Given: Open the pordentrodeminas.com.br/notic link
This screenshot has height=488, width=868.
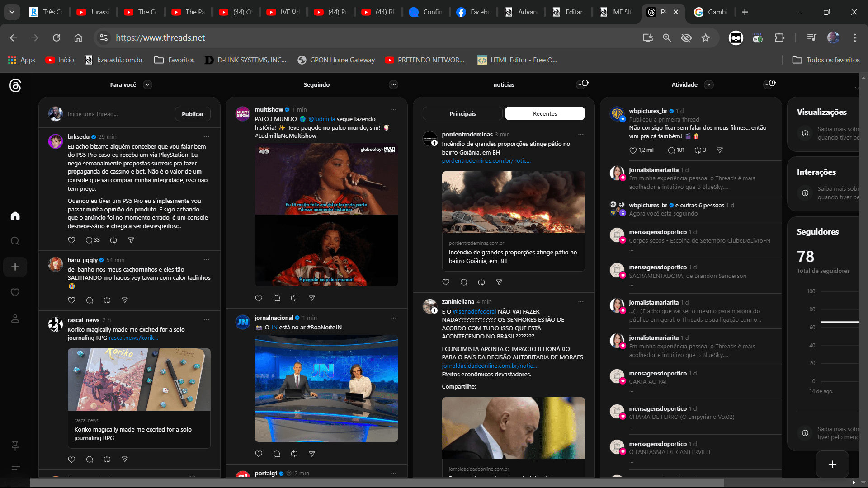Looking at the screenshot, I should point(486,161).
